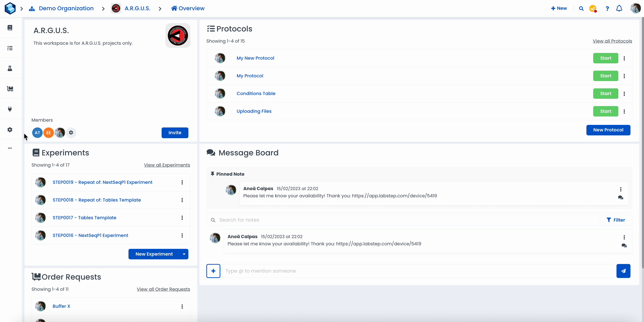Open the flask Inventory sidebar icon
Viewport: 644px width, 322px height.
10,69
